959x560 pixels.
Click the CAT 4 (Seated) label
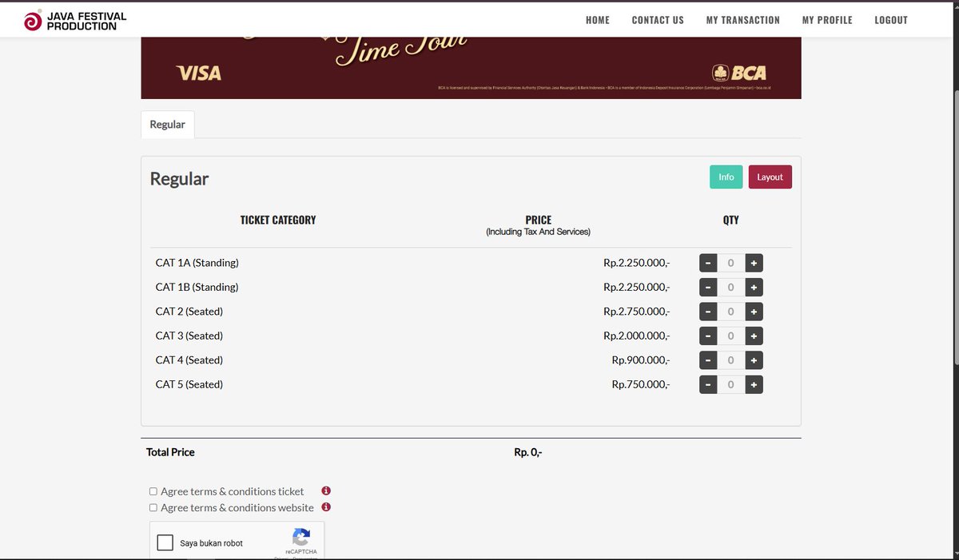pos(189,360)
